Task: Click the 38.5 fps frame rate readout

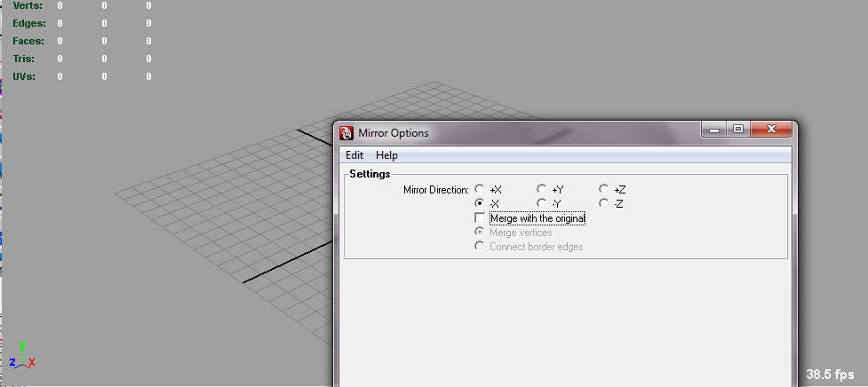Action: [x=831, y=375]
